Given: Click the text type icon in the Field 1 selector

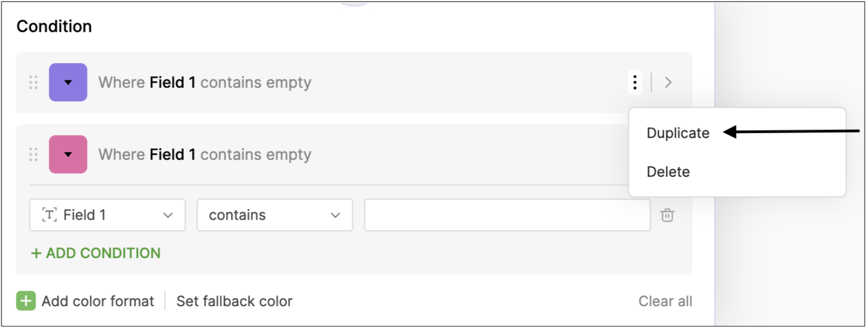Looking at the screenshot, I should click(x=49, y=215).
